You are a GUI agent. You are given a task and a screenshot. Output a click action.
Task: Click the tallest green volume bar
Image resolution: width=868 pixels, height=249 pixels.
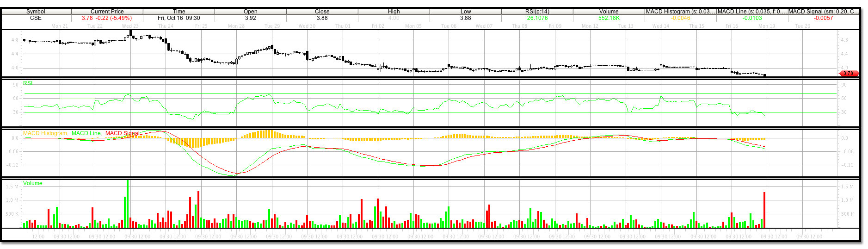coord(128,204)
